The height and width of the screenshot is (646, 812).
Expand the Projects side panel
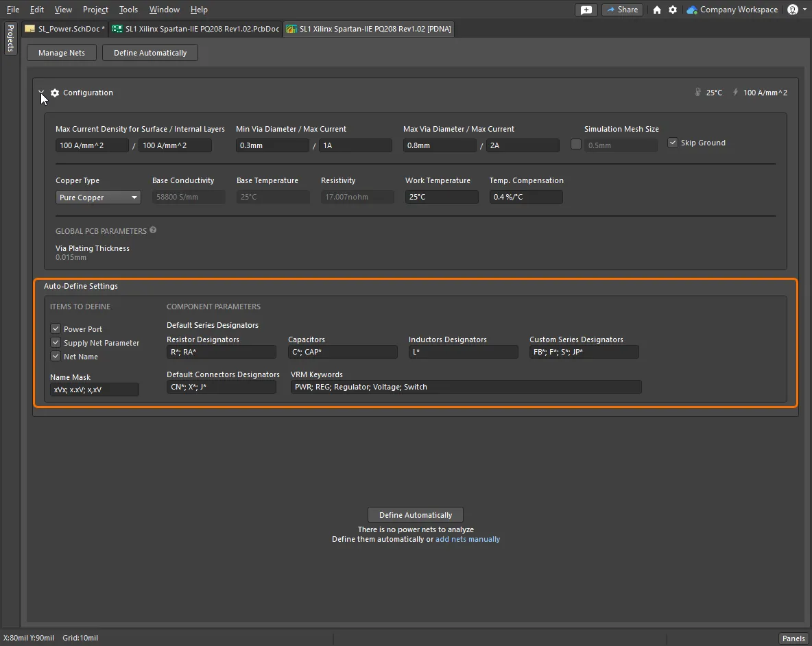click(10, 39)
